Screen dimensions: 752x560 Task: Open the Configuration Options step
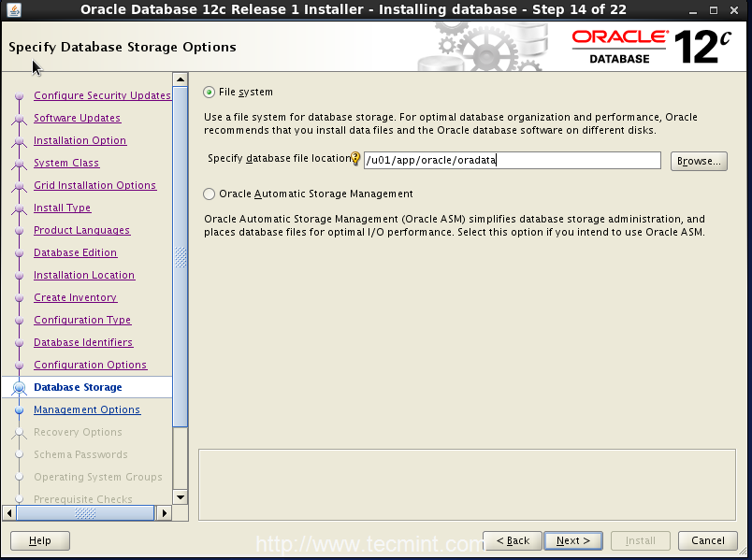pos(91,365)
